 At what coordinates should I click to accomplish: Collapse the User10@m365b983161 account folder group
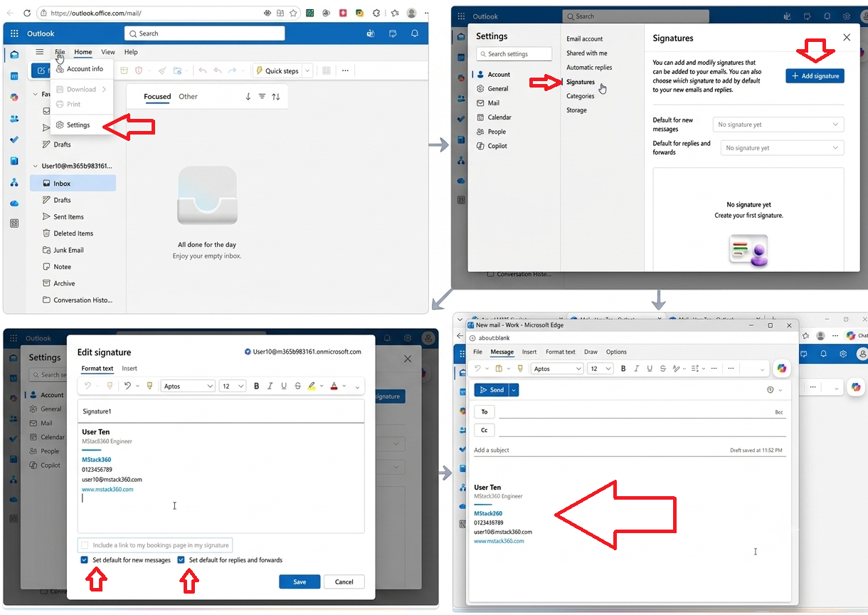click(x=36, y=166)
